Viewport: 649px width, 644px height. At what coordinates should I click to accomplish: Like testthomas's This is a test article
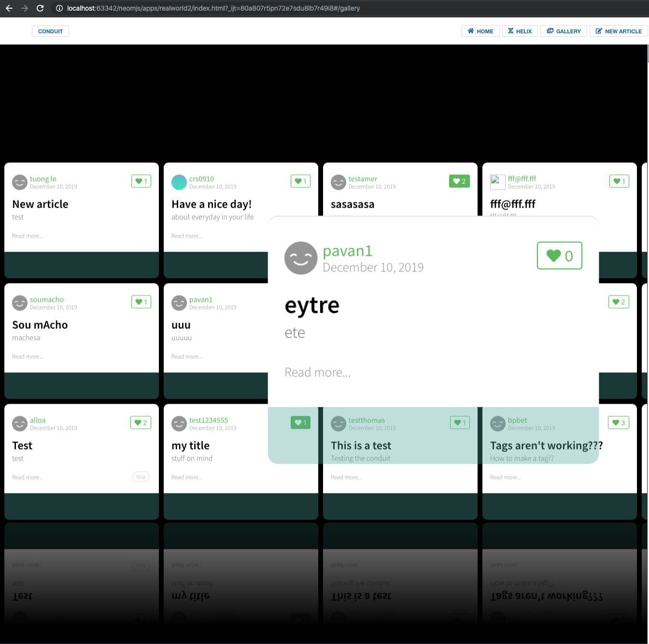coord(460,422)
